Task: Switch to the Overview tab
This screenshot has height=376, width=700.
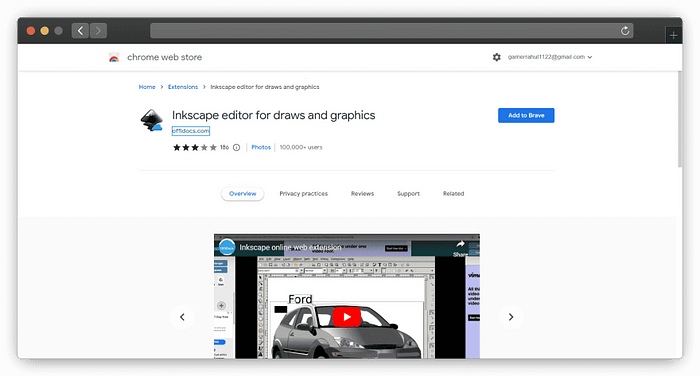Action: (x=242, y=194)
